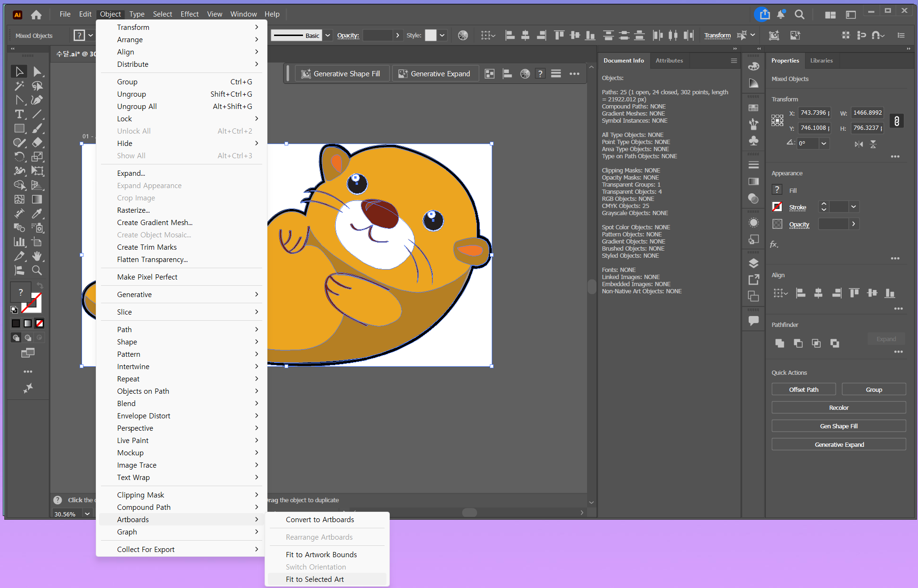
Task: Open the rotation angle dropdown
Action: (x=824, y=144)
